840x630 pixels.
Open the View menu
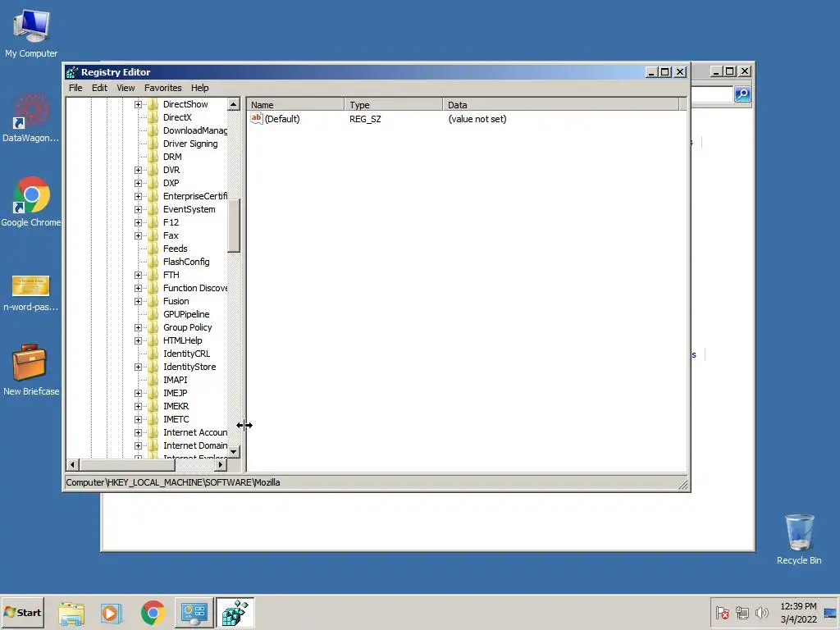126,88
